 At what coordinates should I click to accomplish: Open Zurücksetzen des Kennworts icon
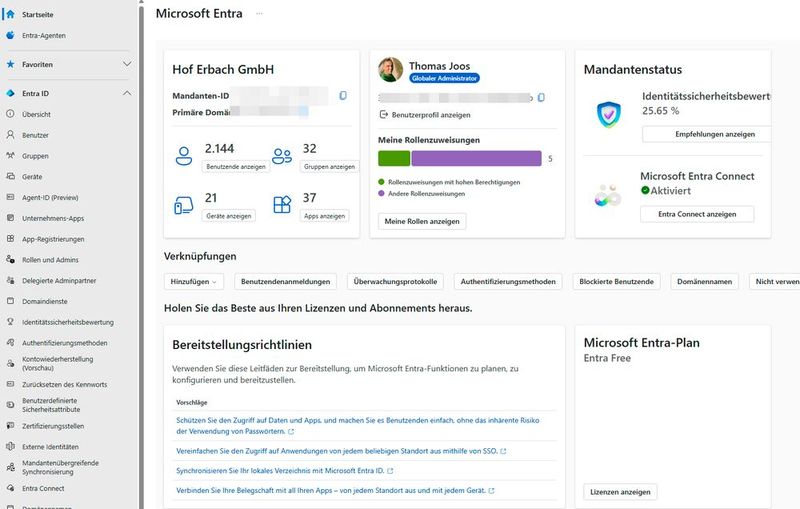(x=10, y=384)
